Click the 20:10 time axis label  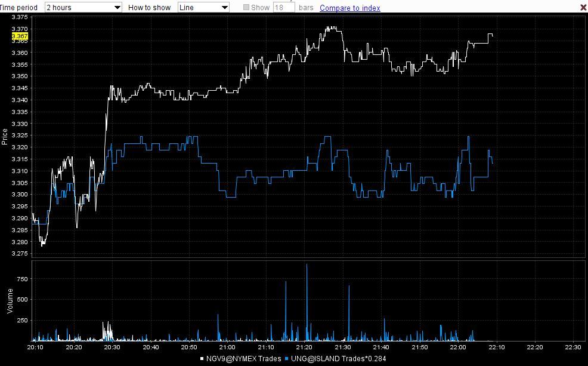(36, 346)
